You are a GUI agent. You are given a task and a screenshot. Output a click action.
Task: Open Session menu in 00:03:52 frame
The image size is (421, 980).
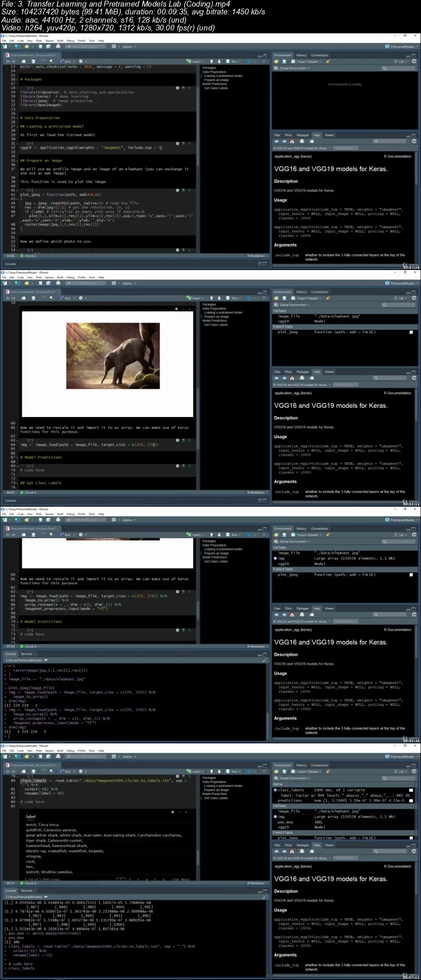pyautogui.click(x=49, y=277)
